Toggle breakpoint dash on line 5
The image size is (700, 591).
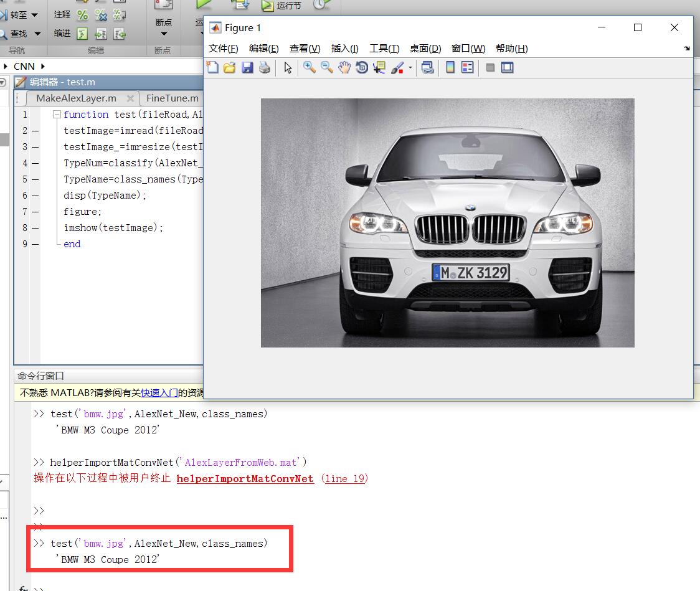point(35,179)
